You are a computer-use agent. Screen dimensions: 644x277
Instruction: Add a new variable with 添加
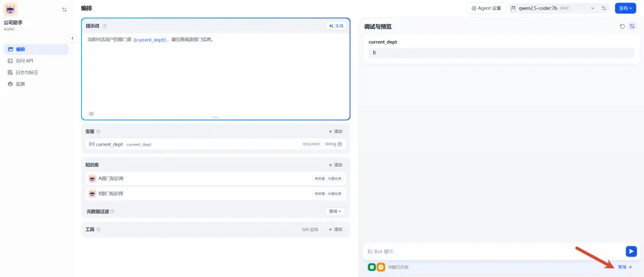pos(336,131)
